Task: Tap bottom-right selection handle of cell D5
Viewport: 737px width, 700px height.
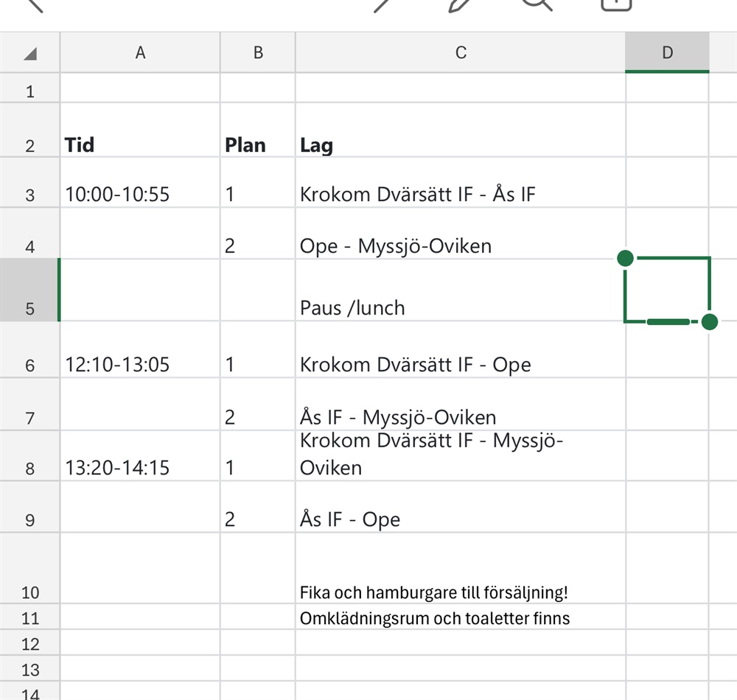Action: coord(710,322)
